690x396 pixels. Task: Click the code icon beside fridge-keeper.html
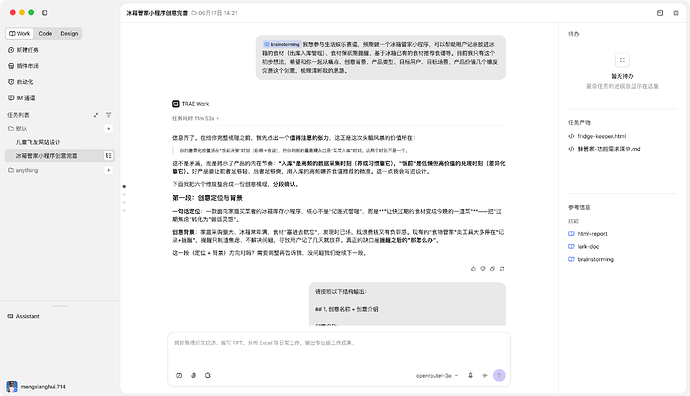click(571, 136)
